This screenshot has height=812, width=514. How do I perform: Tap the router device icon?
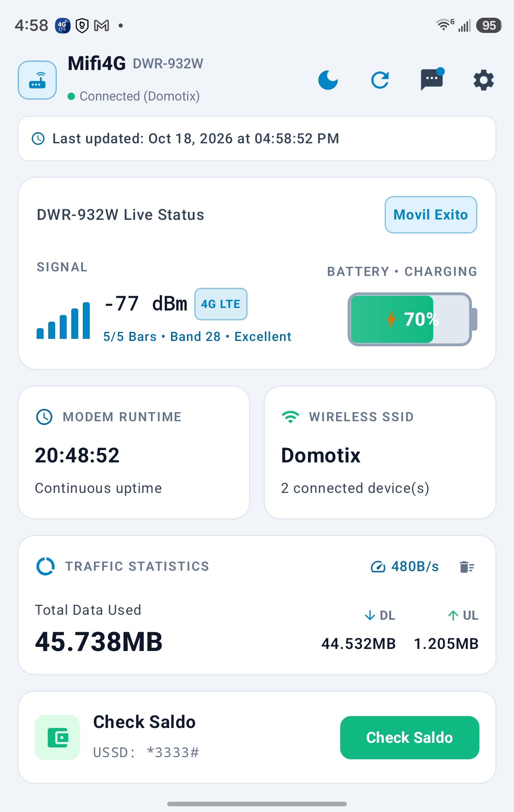pyautogui.click(x=37, y=80)
